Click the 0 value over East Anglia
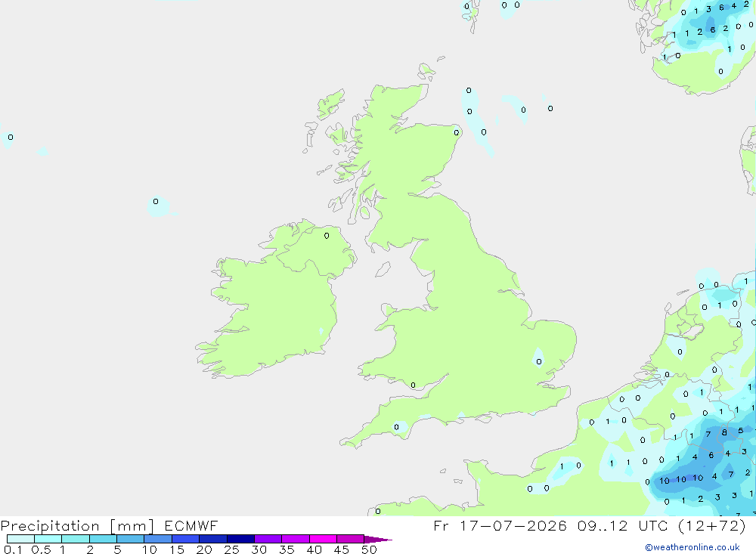 tap(539, 361)
